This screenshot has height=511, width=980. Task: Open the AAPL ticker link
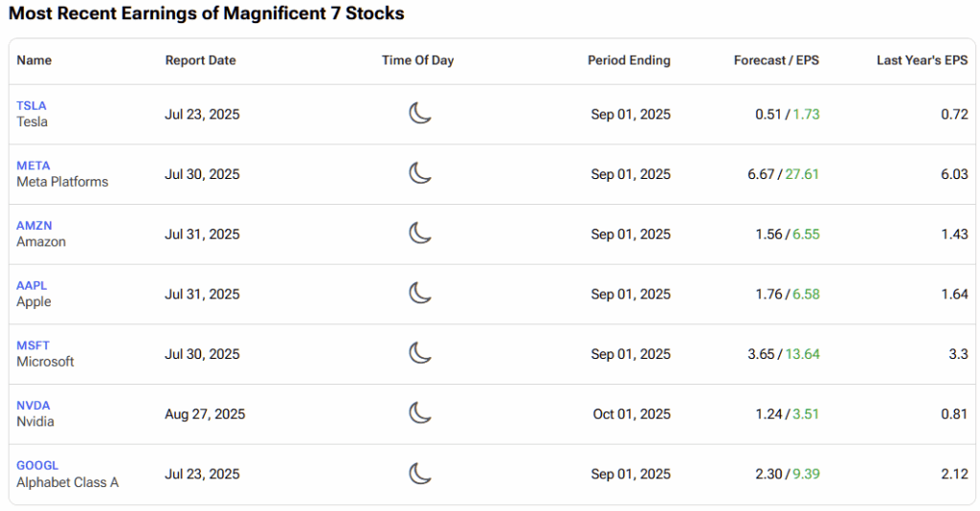point(32,285)
